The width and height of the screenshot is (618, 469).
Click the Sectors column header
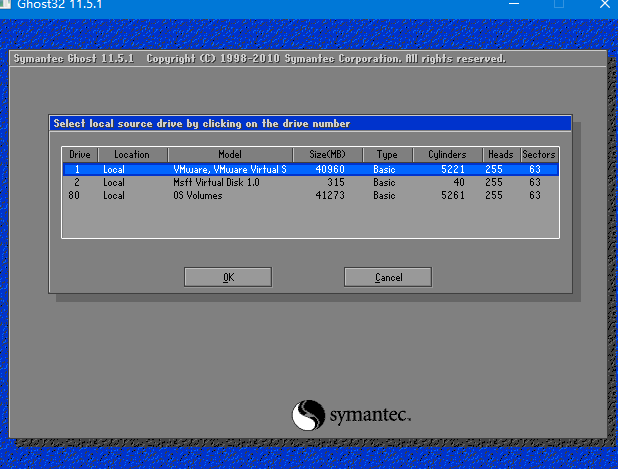point(538,155)
